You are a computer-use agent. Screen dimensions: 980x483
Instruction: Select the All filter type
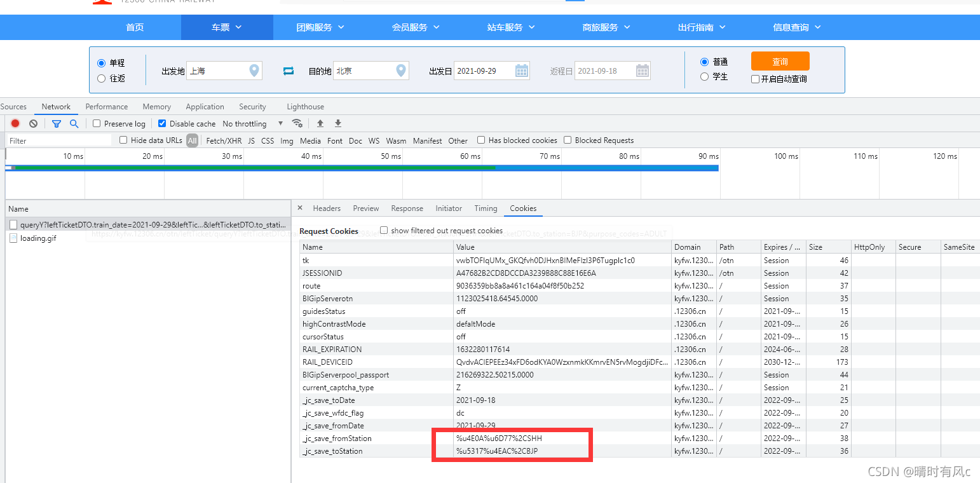click(192, 140)
